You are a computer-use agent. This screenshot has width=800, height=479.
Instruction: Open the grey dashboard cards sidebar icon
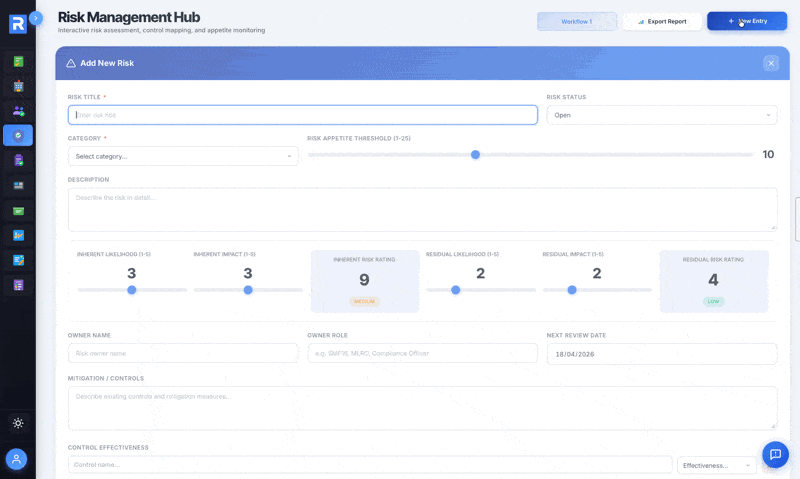coord(18,185)
